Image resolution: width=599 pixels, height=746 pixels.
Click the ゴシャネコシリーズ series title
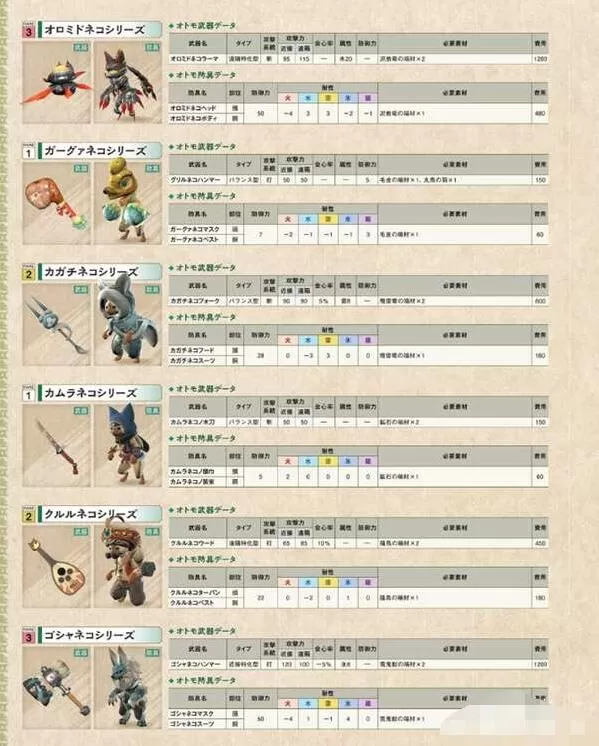pyautogui.click(x=89, y=635)
